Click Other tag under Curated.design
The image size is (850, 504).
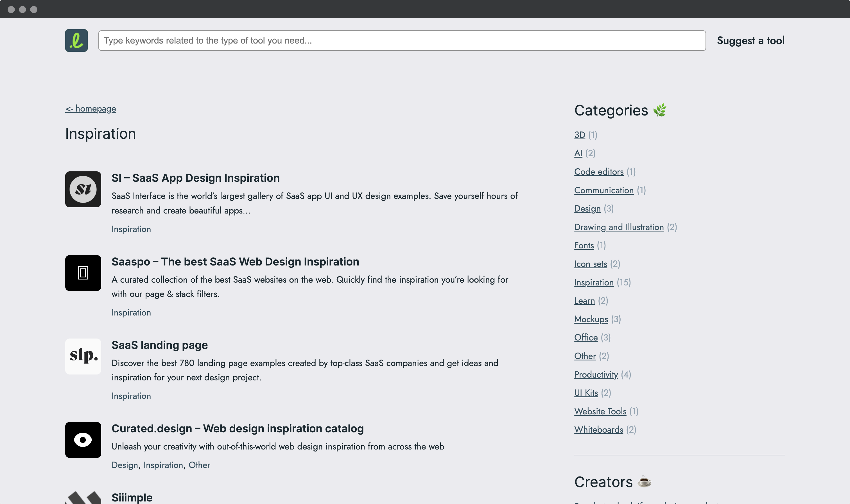coord(199,465)
